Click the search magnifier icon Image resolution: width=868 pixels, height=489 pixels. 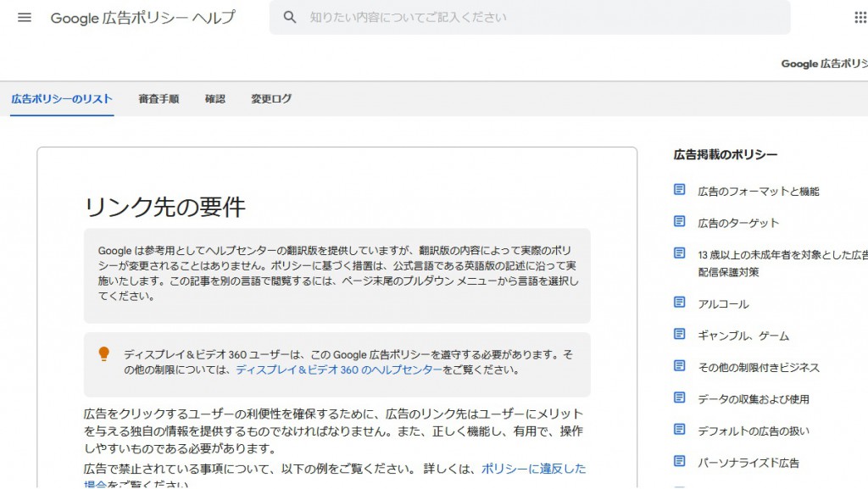coord(290,17)
